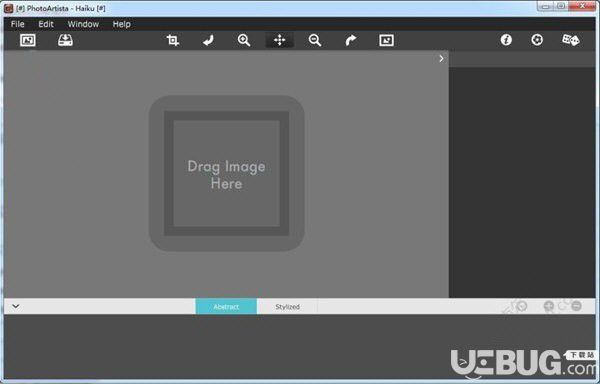Viewport: 600px width, 384px height.
Task: Collapse the right side panel chevron
Action: [x=441, y=59]
